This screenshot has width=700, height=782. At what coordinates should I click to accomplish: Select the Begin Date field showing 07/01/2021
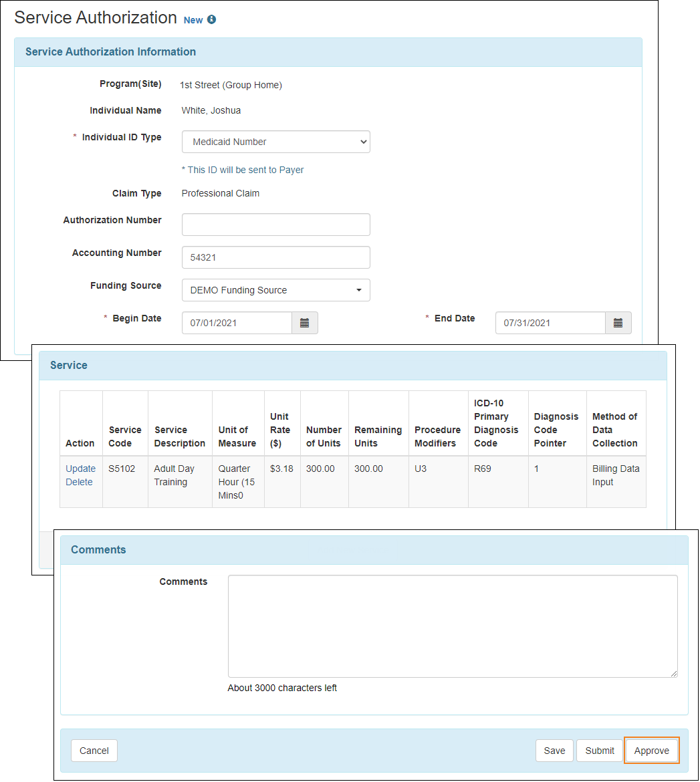[x=236, y=323]
